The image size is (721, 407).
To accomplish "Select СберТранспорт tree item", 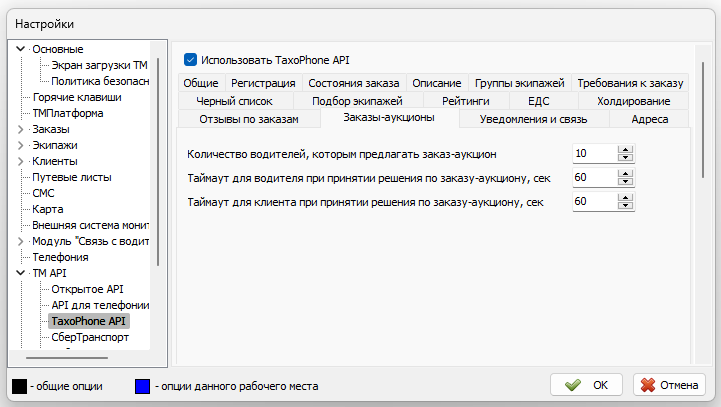I will (90, 338).
